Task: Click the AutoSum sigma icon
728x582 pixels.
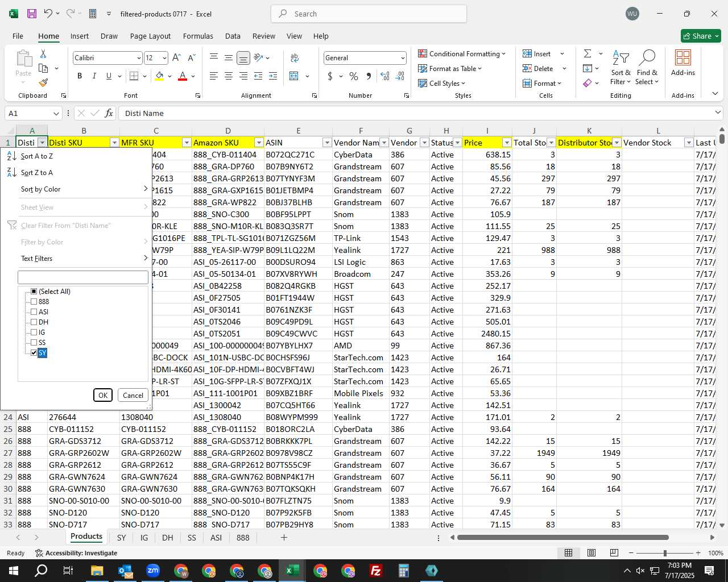Action: (x=588, y=53)
